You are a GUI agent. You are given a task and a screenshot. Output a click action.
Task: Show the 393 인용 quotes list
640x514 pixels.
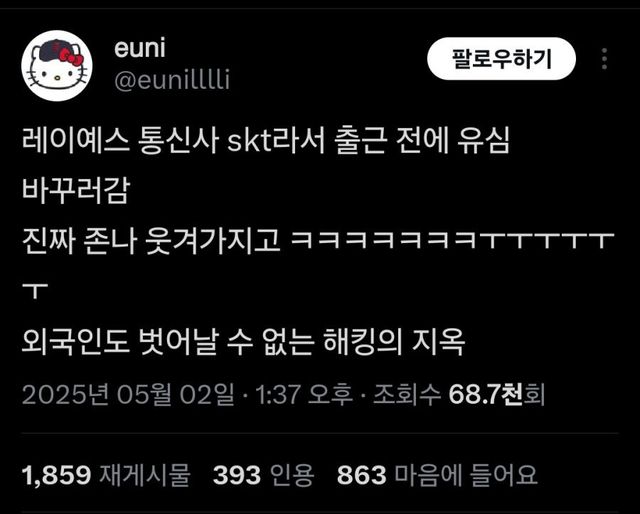(263, 475)
